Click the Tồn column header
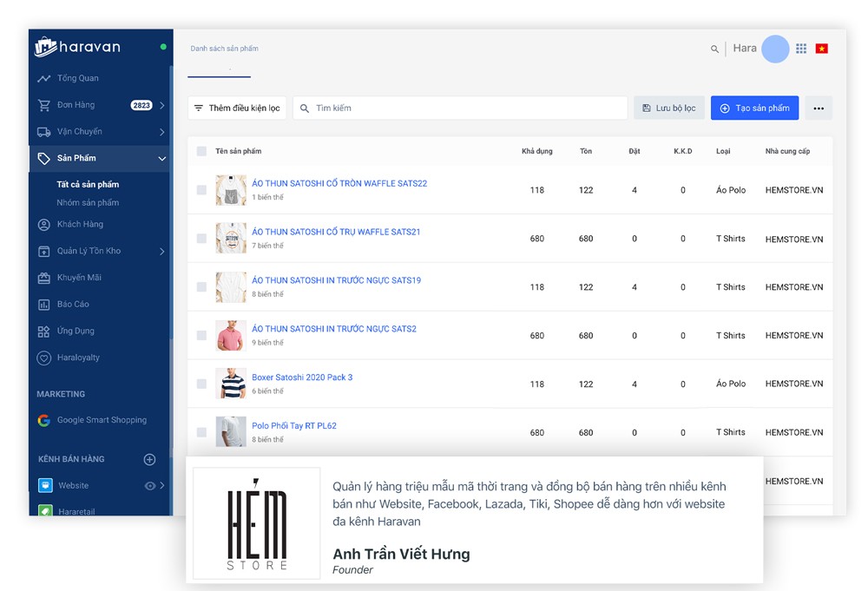The width and height of the screenshot is (868, 591). click(586, 151)
